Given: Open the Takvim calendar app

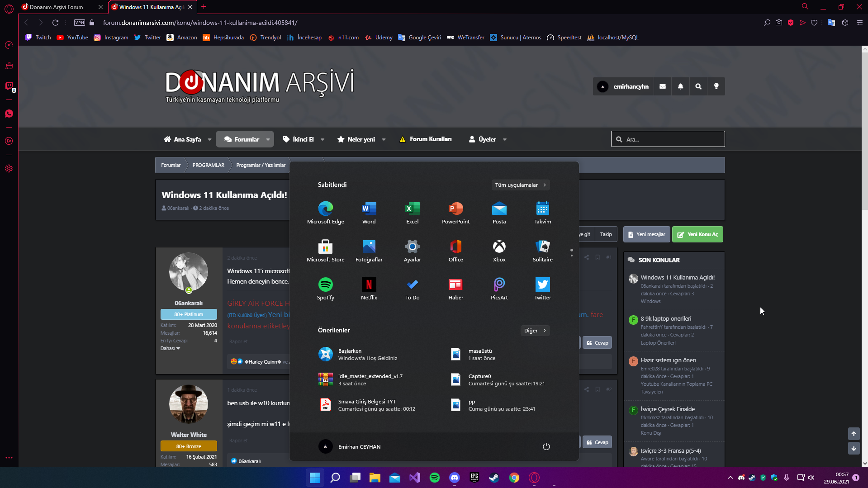Looking at the screenshot, I should 542,213.
